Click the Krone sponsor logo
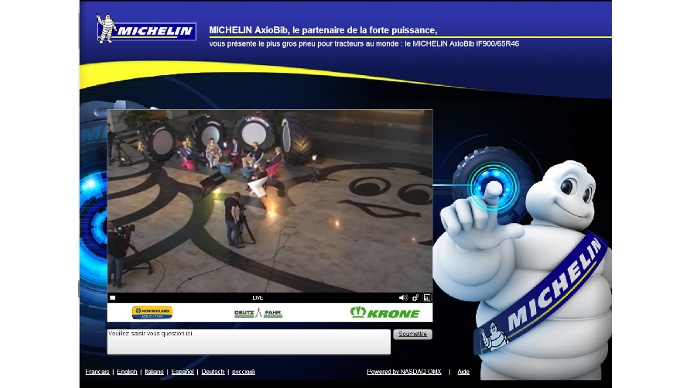 pos(385,313)
